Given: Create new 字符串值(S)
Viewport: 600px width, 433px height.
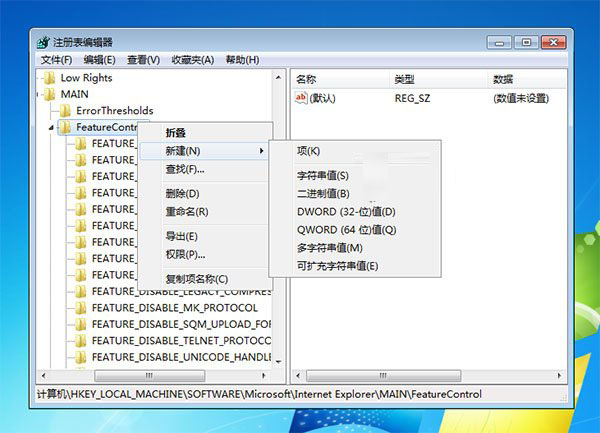Looking at the screenshot, I should (x=355, y=176).
